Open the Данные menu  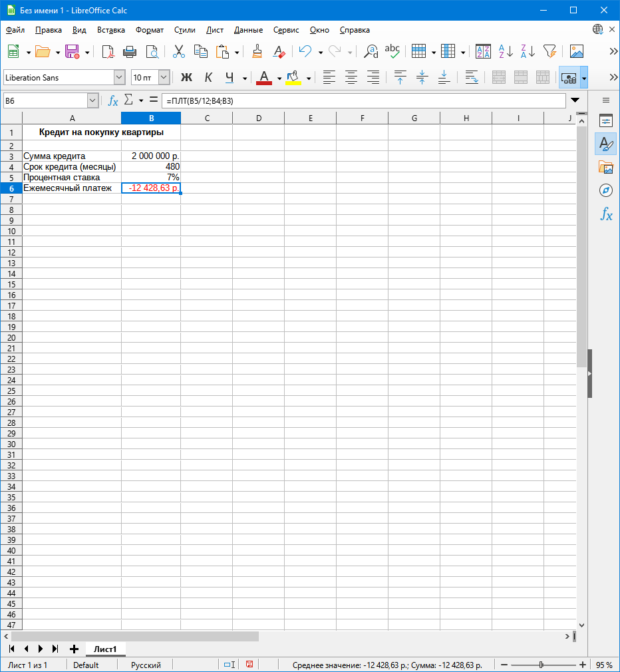(x=249, y=30)
